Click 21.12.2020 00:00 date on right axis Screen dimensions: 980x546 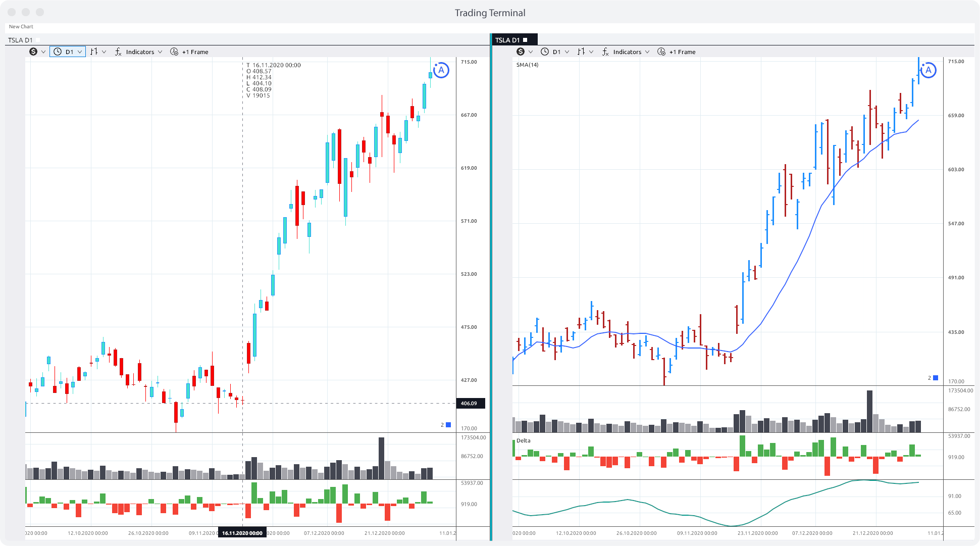[873, 533]
